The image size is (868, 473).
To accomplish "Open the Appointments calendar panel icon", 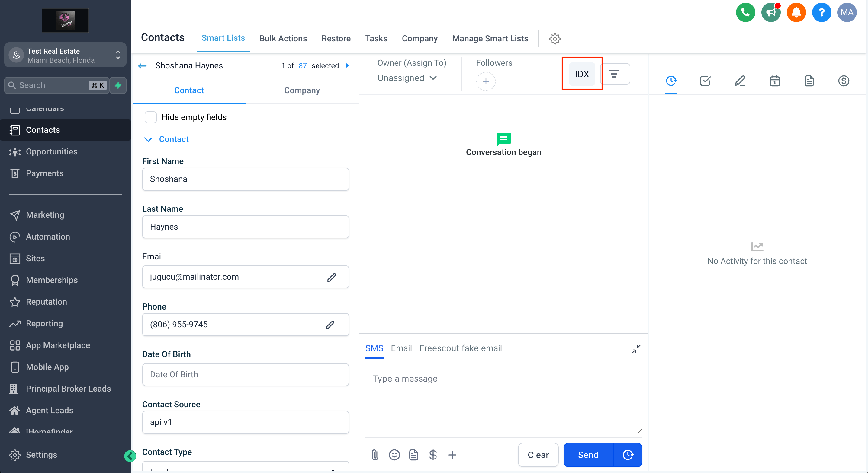I will [774, 81].
